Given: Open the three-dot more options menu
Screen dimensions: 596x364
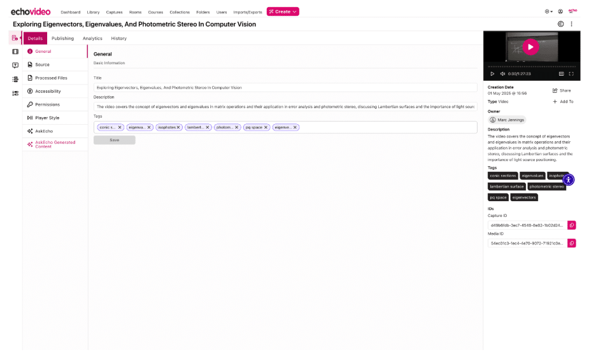Looking at the screenshot, I should tap(571, 24).
